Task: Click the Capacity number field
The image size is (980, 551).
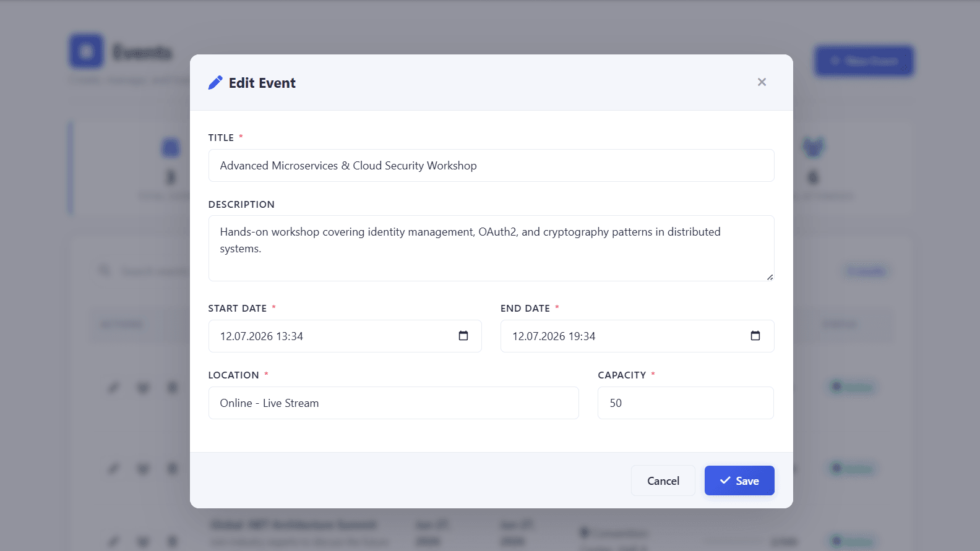Action: click(686, 403)
